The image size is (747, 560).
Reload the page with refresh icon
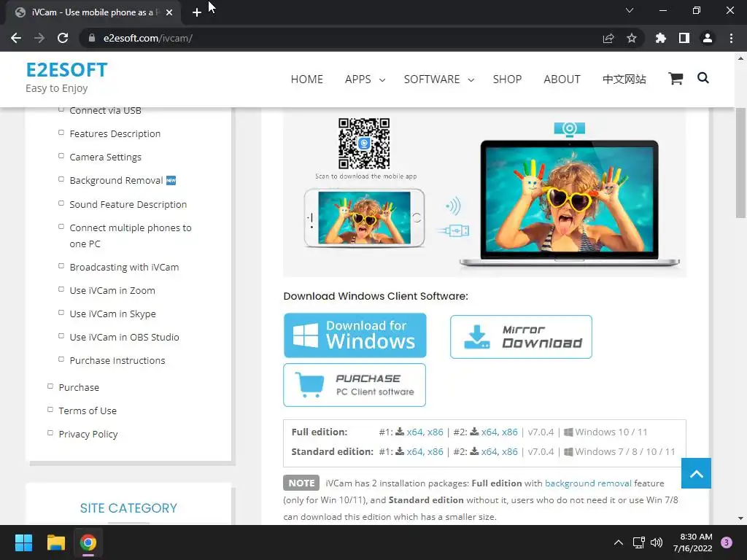(63, 38)
